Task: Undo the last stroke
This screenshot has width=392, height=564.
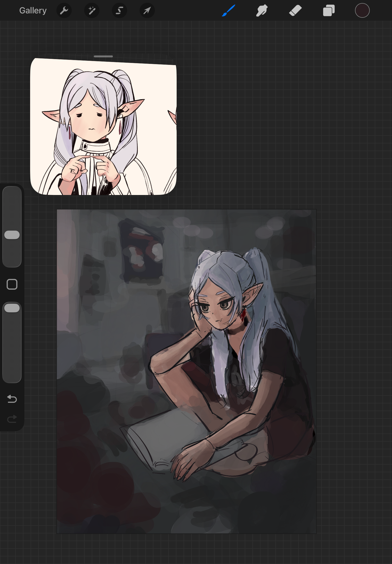Action: click(x=12, y=399)
